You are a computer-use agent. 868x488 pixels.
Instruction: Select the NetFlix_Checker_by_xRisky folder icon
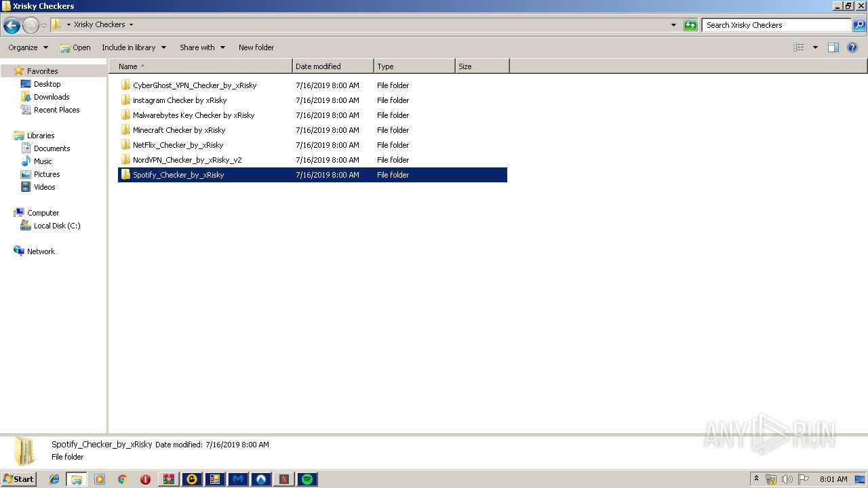(125, 145)
